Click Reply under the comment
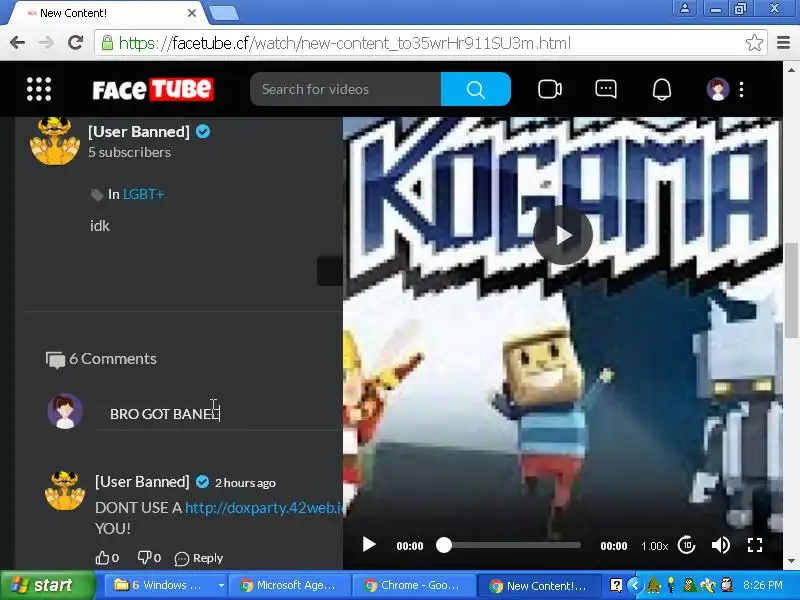Viewport: 800px width, 600px height. tap(199, 558)
